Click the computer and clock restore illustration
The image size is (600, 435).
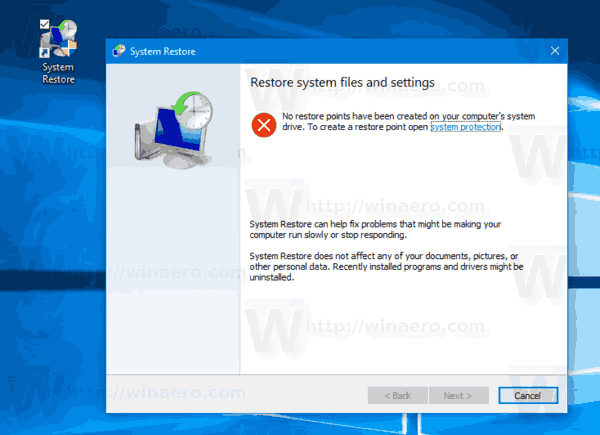pyautogui.click(x=173, y=130)
